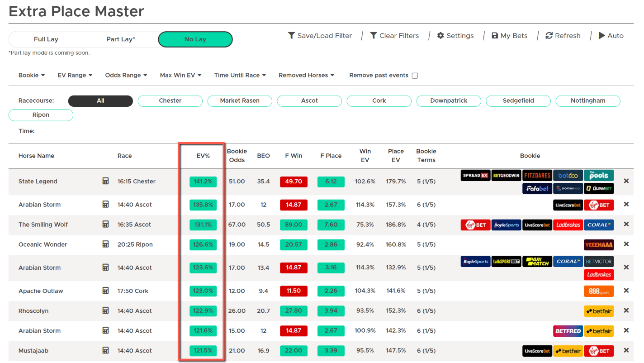Viewport: 644px width, 363px height.
Task: Click the SpreadEx bookie logo
Action: [x=476, y=176]
